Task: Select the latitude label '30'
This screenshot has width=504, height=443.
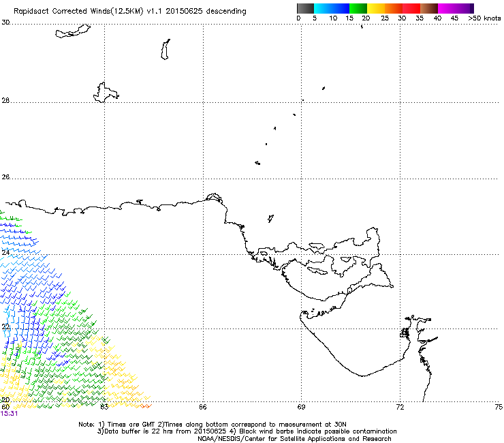Action: (5, 22)
